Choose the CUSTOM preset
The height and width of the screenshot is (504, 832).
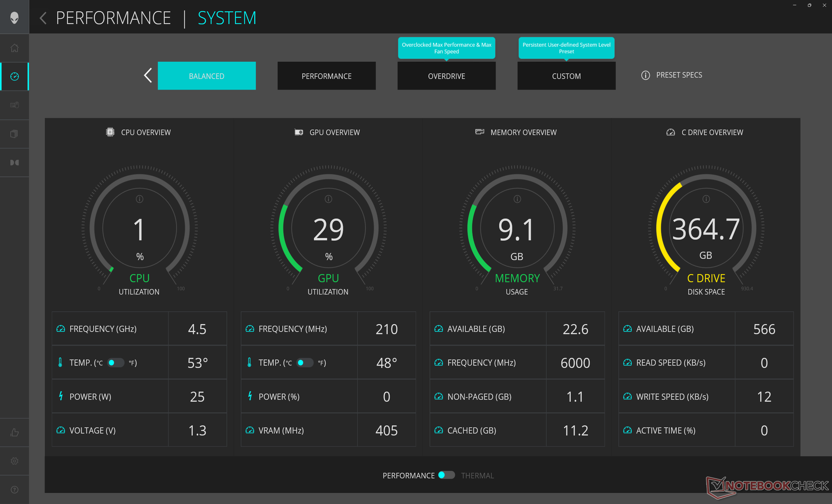pyautogui.click(x=566, y=76)
